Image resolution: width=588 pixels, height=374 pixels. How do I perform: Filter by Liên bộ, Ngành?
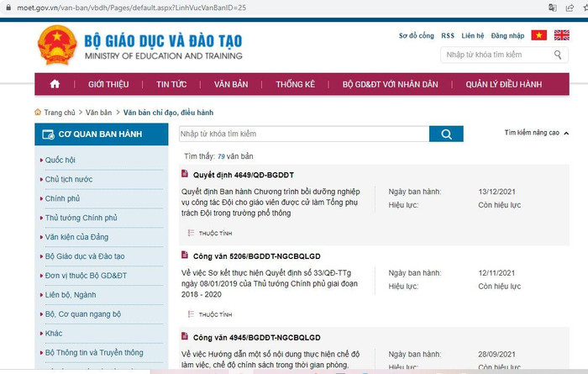pos(71,295)
